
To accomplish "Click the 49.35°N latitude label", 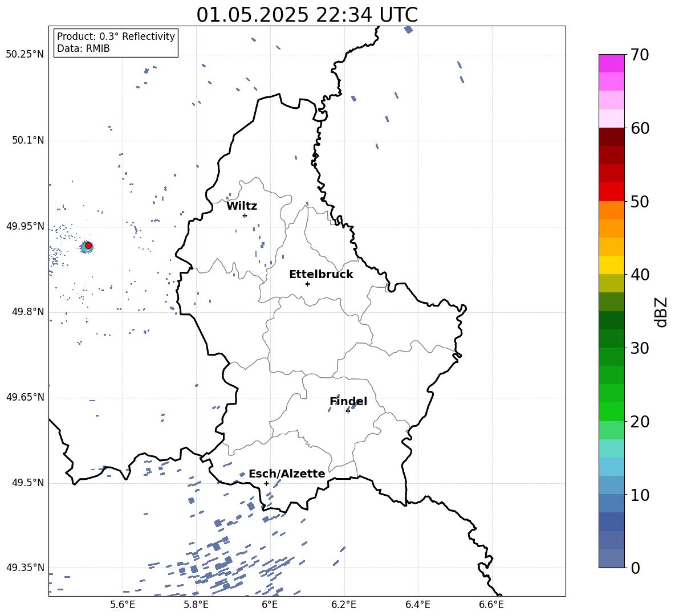I will point(25,568).
